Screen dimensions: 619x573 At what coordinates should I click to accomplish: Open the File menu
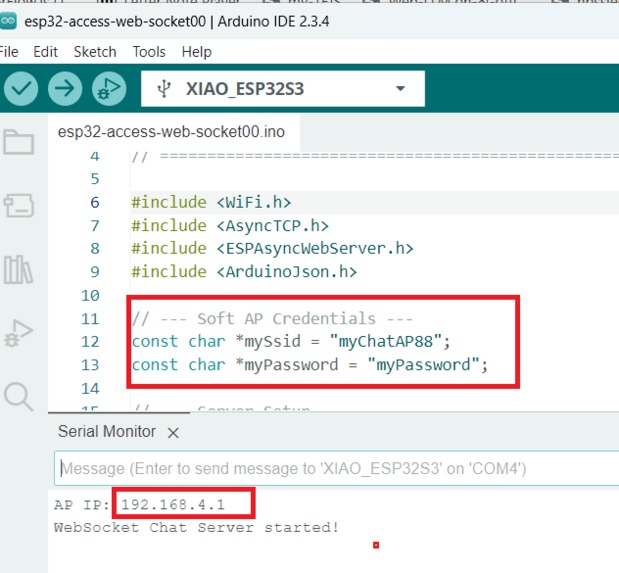(x=9, y=52)
